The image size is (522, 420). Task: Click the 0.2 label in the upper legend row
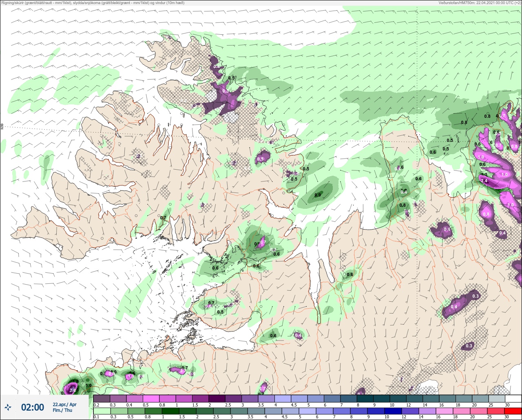point(96,405)
